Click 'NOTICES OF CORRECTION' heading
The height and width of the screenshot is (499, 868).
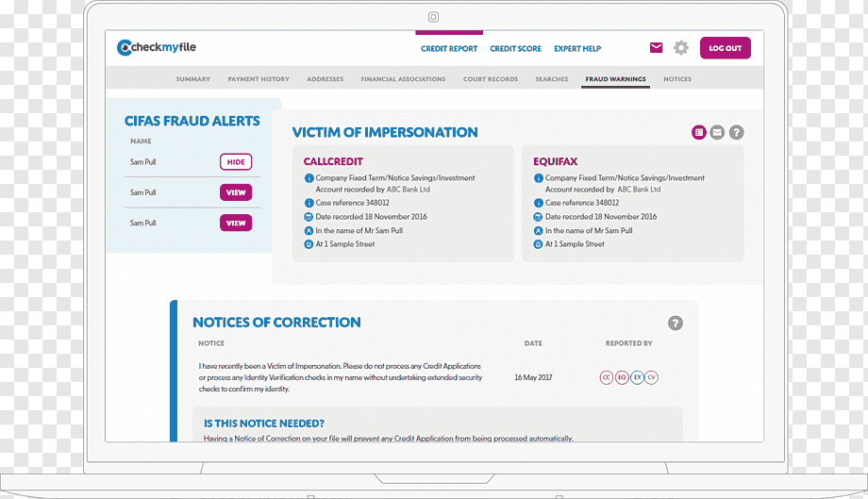click(276, 323)
